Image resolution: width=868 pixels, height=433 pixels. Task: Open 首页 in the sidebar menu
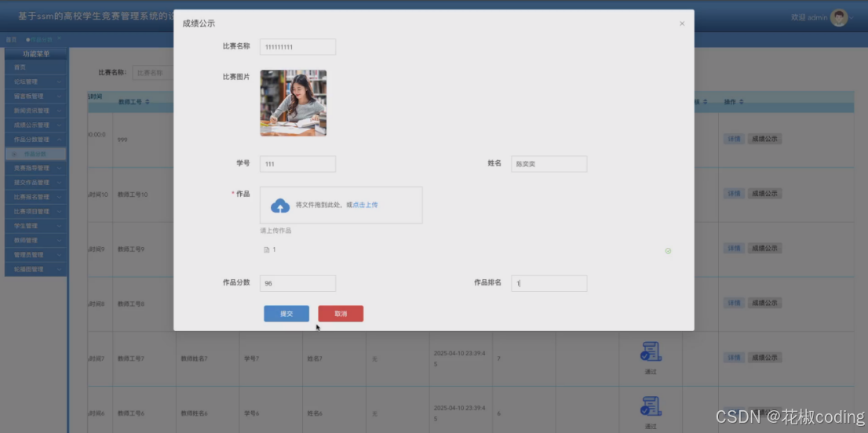coord(36,67)
